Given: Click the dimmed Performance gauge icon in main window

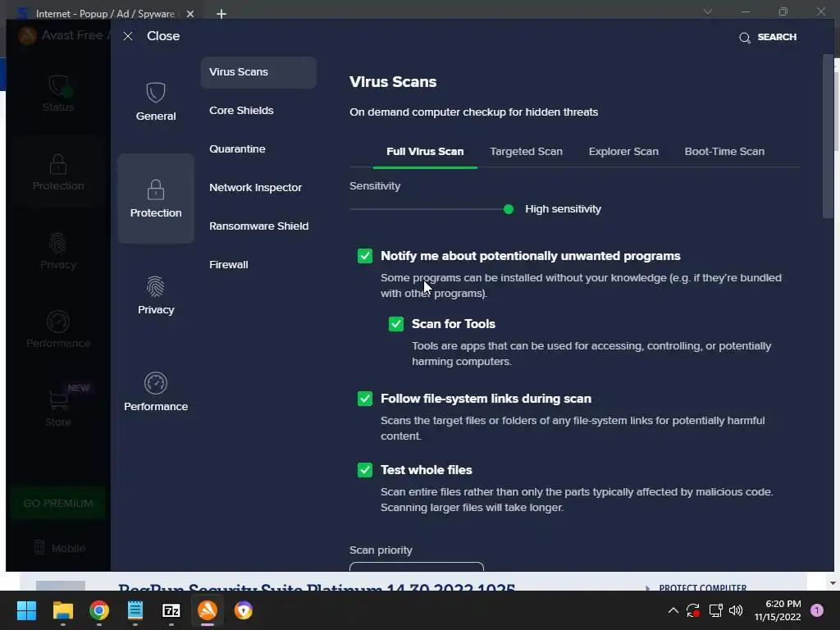Looking at the screenshot, I should pos(58,322).
